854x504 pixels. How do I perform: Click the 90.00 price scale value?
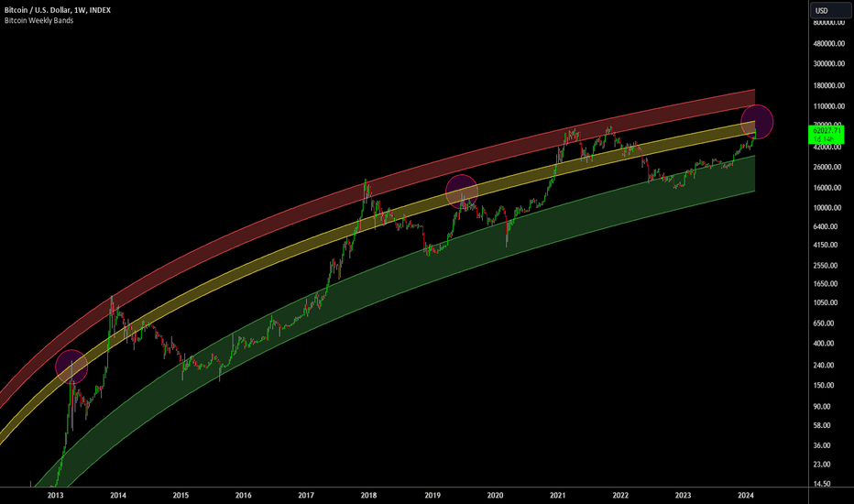823,407
